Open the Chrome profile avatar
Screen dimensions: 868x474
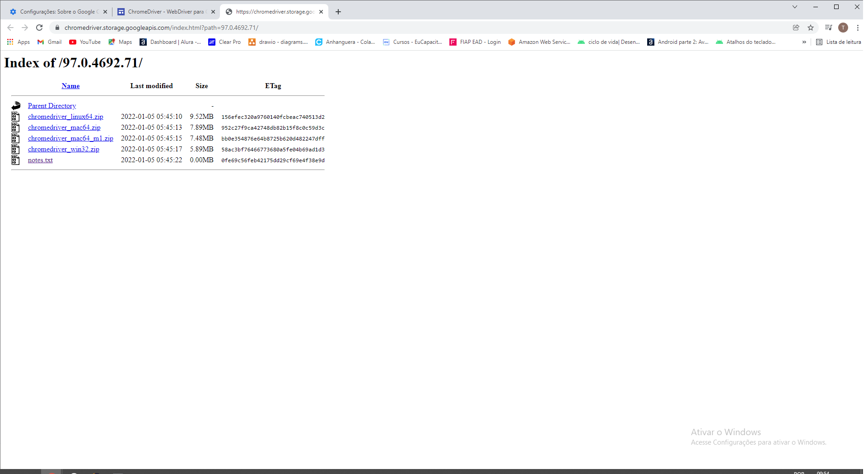point(843,28)
